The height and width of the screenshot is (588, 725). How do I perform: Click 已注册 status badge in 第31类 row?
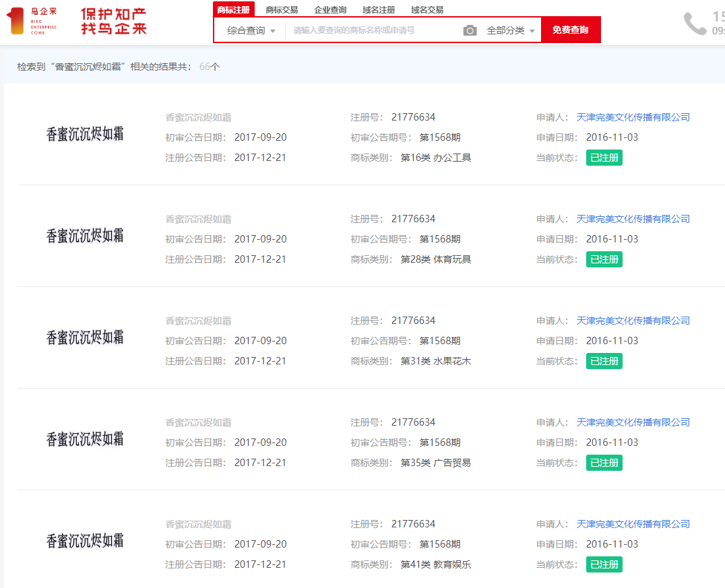point(604,361)
